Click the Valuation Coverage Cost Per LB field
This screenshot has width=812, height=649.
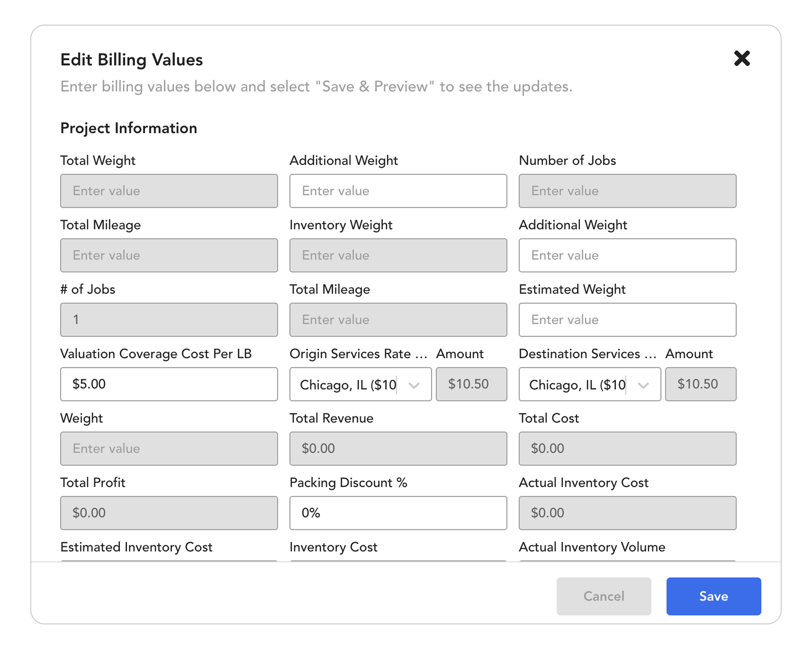click(x=169, y=384)
